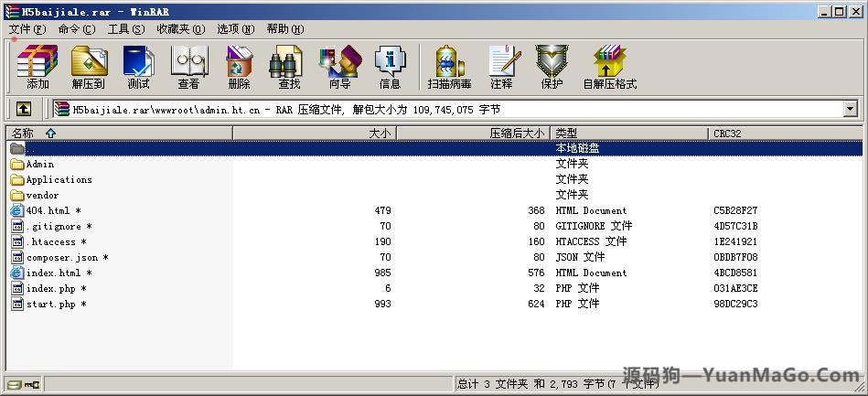Image resolution: width=868 pixels, height=396 pixels.
Task: Select the composer.json file name
Action: click(x=67, y=257)
